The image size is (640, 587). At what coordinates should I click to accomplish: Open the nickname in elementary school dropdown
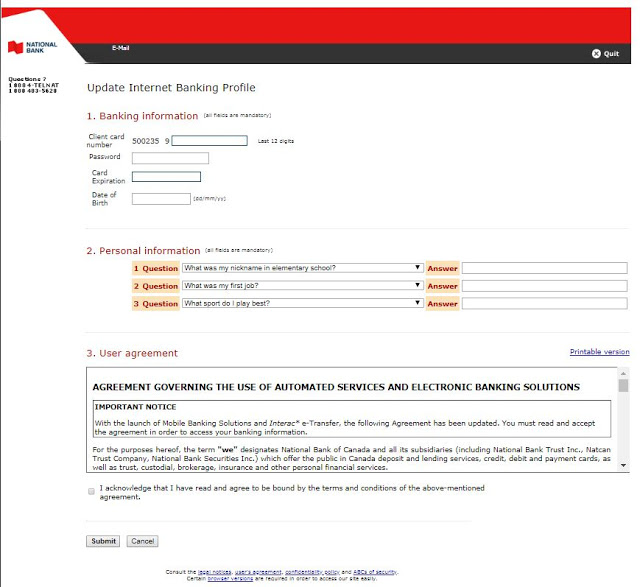[x=302, y=268]
